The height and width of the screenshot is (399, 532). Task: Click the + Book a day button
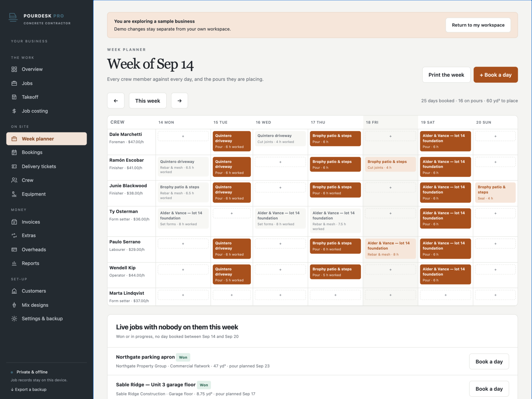pyautogui.click(x=495, y=75)
